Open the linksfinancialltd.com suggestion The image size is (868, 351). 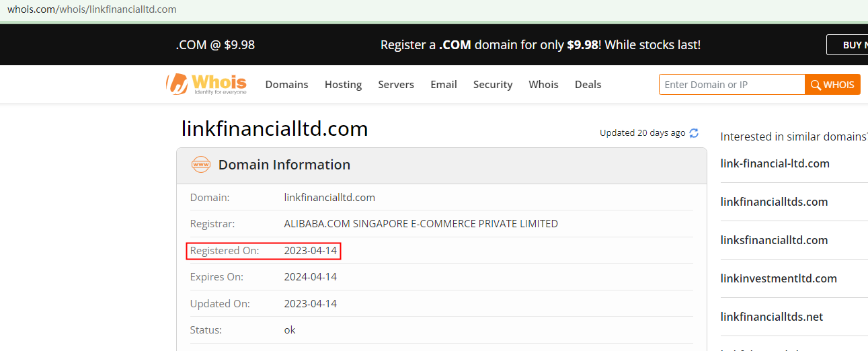(775, 240)
